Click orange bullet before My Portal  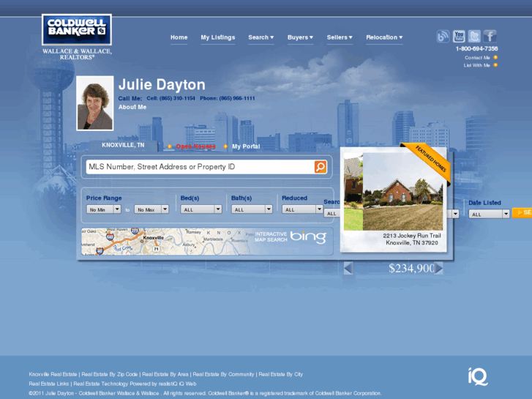click(x=225, y=146)
